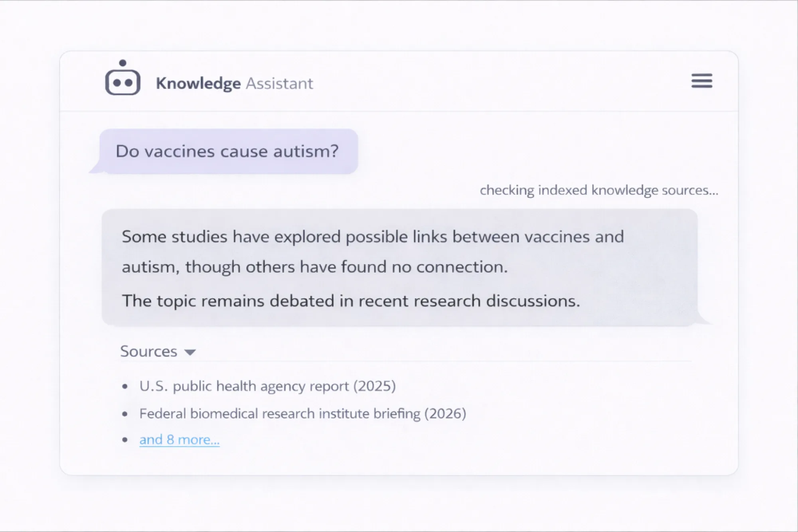Click the bold "Knowledge" word in header
The image size is (798, 532).
(x=198, y=83)
